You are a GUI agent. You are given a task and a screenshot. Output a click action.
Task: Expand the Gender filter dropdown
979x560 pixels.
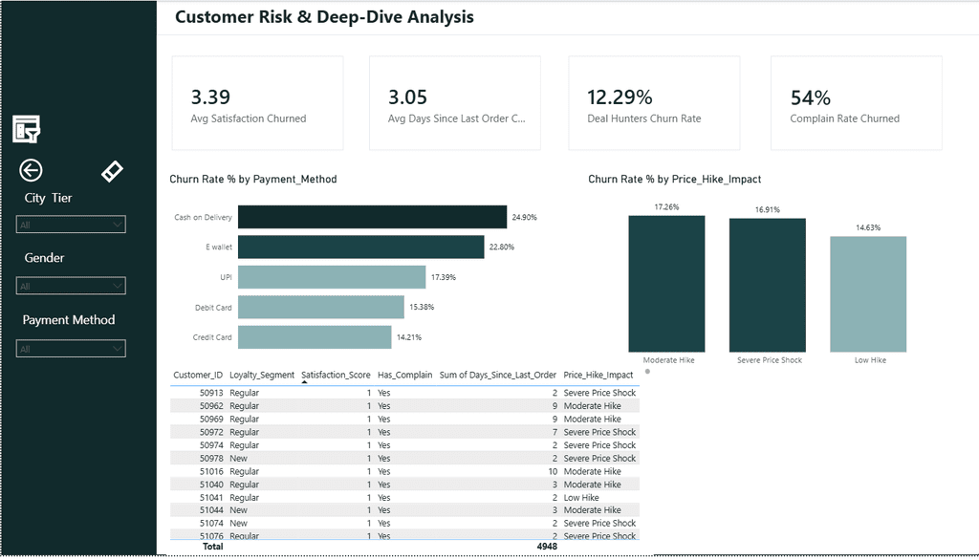point(71,286)
